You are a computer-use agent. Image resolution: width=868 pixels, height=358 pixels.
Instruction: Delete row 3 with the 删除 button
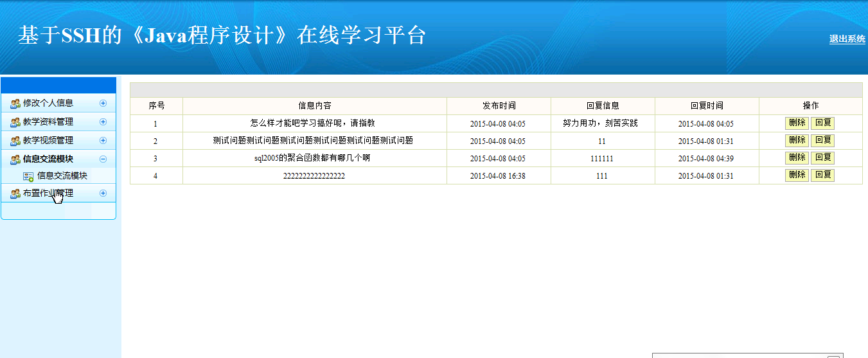pos(797,157)
